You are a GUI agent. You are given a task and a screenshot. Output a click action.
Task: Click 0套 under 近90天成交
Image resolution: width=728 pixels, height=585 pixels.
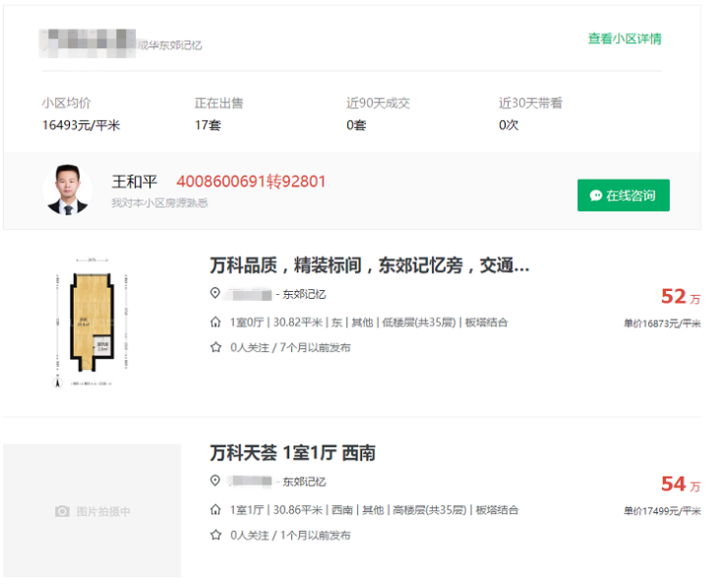356,125
